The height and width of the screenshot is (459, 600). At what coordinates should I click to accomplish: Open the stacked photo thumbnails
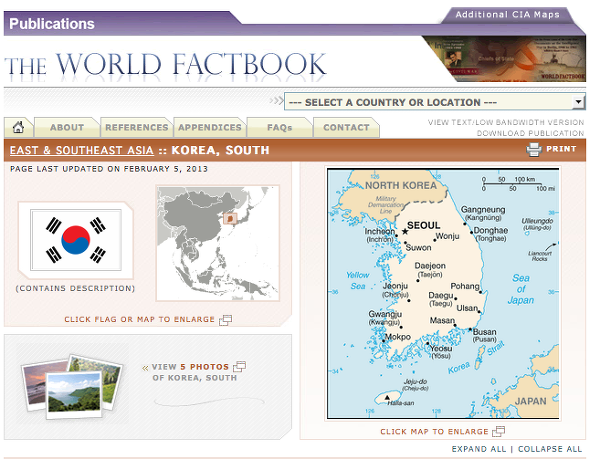pyautogui.click(x=73, y=387)
